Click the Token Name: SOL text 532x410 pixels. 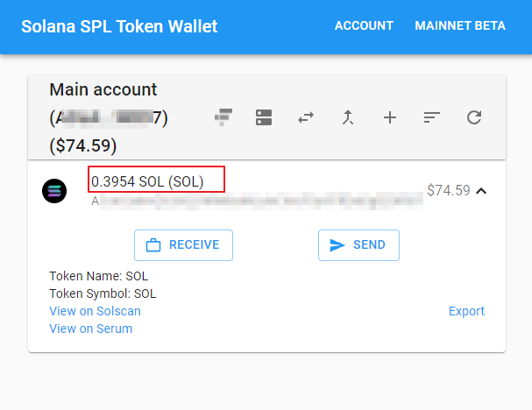click(x=99, y=276)
